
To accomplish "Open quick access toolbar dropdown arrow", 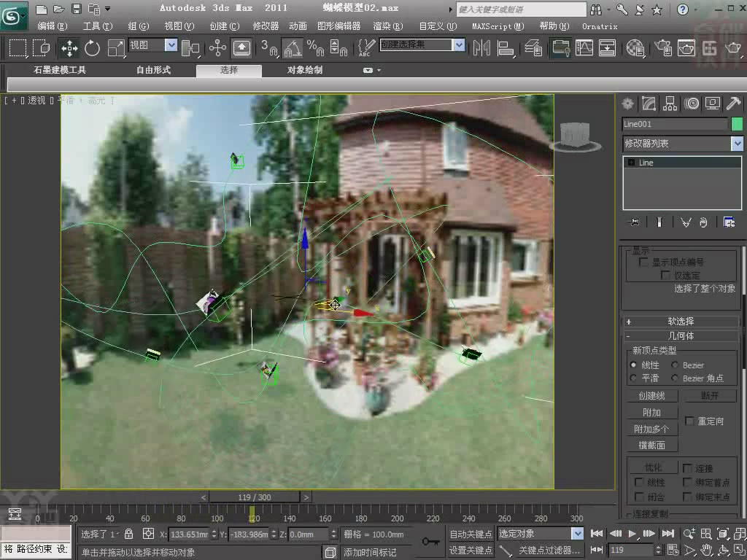I will [x=108, y=9].
